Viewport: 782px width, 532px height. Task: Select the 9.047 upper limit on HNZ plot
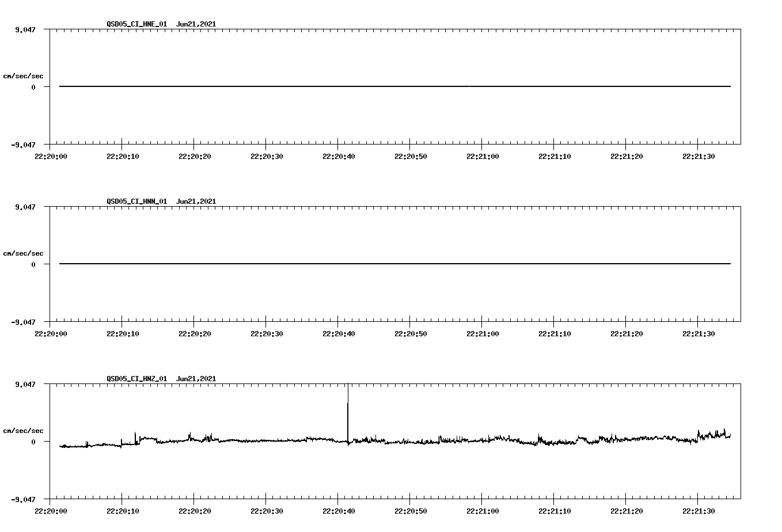click(x=25, y=384)
